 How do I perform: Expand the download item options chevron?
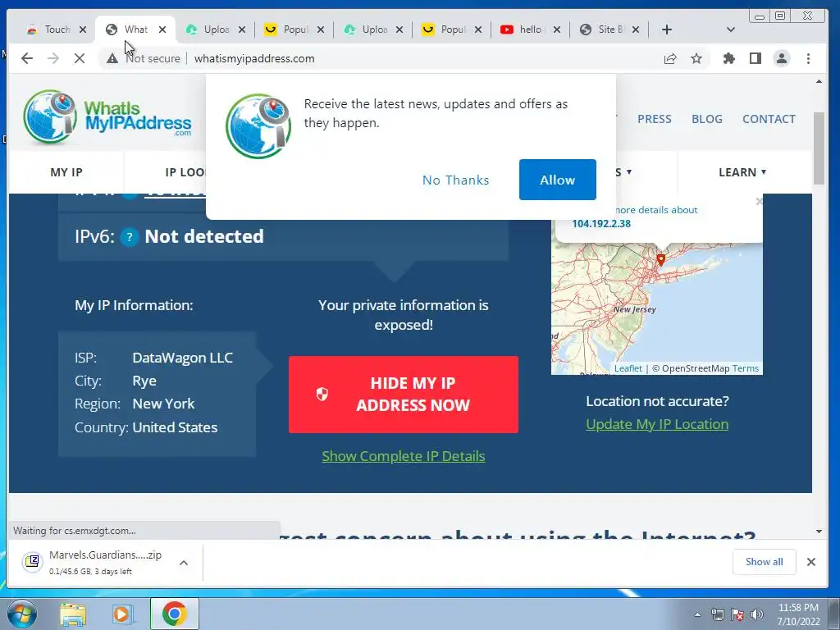coord(184,563)
